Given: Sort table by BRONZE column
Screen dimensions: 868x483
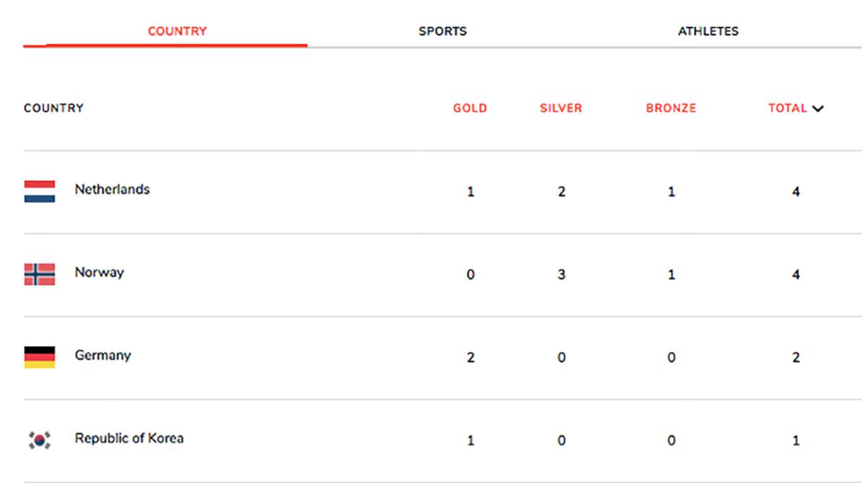Looking at the screenshot, I should [x=671, y=108].
